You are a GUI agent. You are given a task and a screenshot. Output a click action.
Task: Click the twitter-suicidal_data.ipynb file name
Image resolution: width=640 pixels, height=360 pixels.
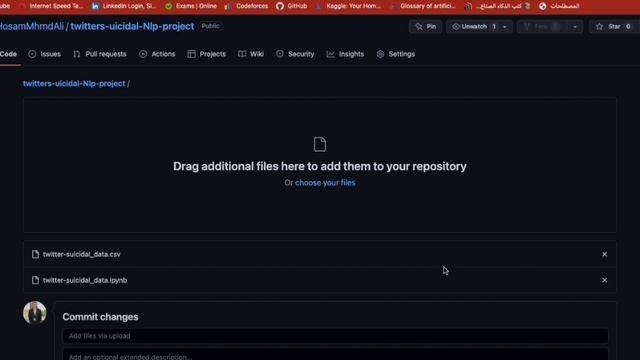point(85,280)
